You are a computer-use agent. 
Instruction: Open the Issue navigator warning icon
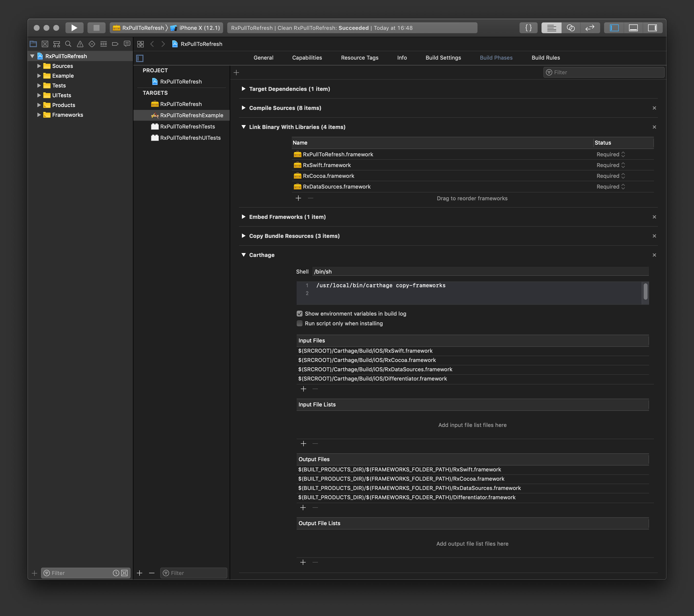coord(80,44)
